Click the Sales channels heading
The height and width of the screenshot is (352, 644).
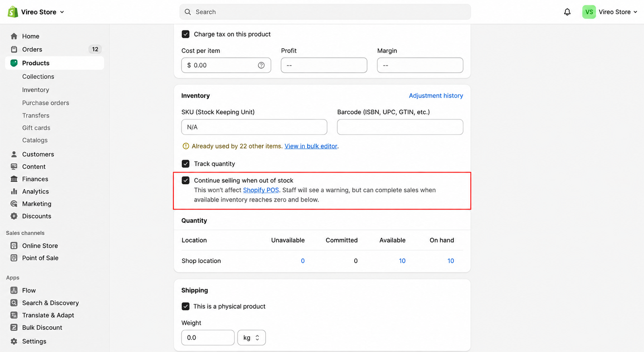(x=25, y=233)
